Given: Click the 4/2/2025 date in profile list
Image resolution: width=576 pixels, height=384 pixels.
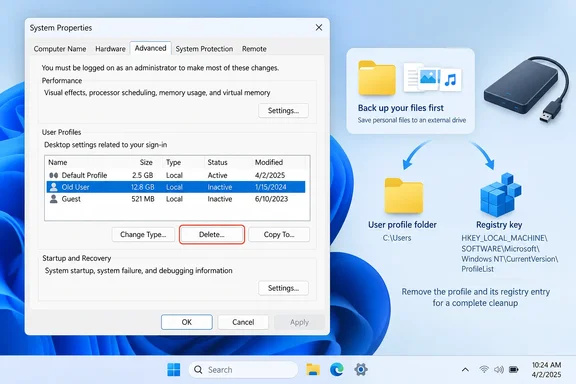Looking at the screenshot, I should [x=270, y=175].
